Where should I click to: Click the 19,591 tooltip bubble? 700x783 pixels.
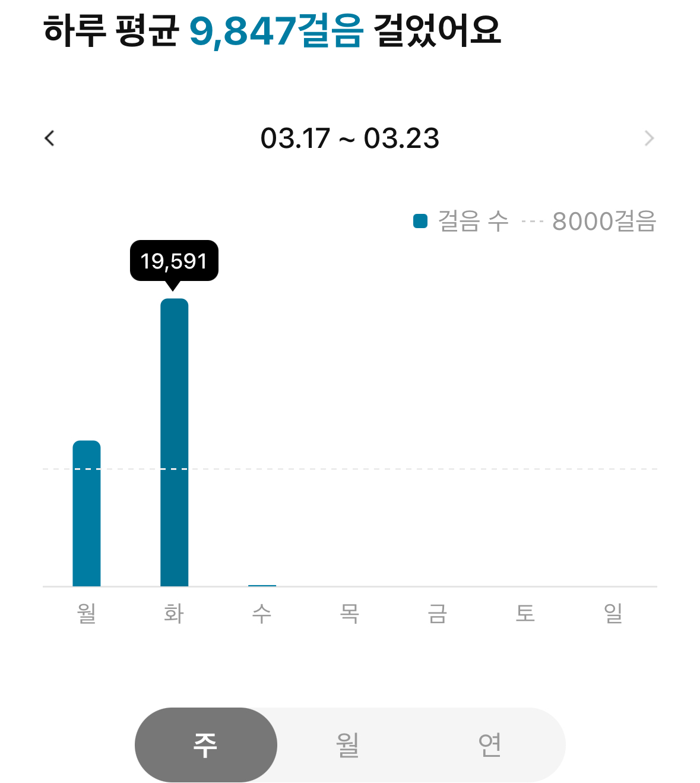click(x=174, y=261)
